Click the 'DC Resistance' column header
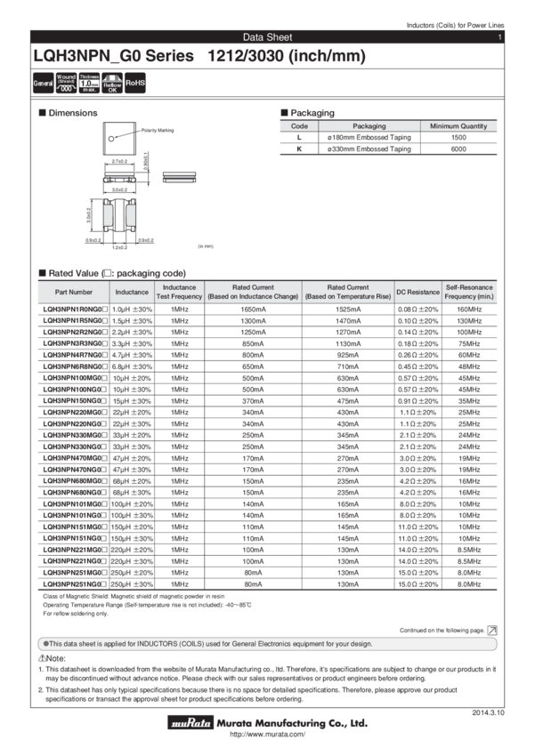Image resolution: width=535 pixels, height=756 pixels. pos(417,293)
